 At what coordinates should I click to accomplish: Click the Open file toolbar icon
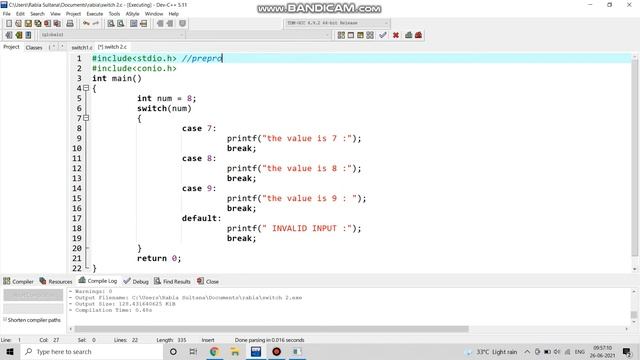(18, 24)
